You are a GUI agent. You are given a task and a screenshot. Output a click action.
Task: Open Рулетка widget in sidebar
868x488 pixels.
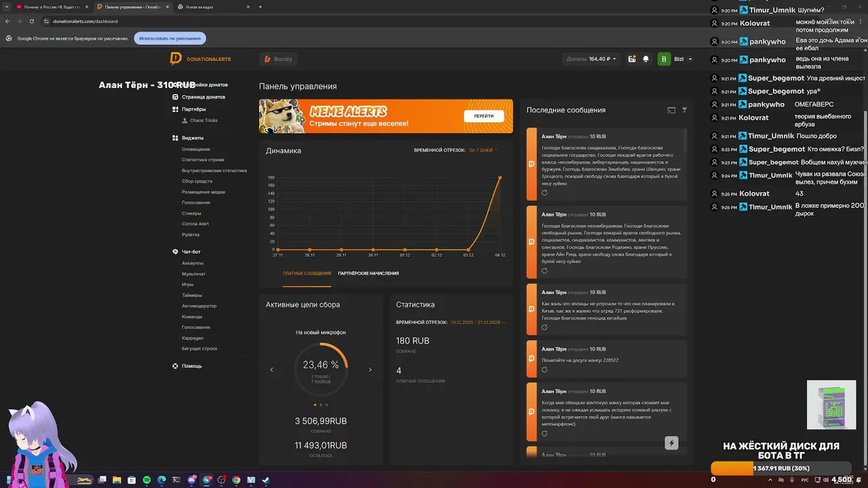coord(191,235)
